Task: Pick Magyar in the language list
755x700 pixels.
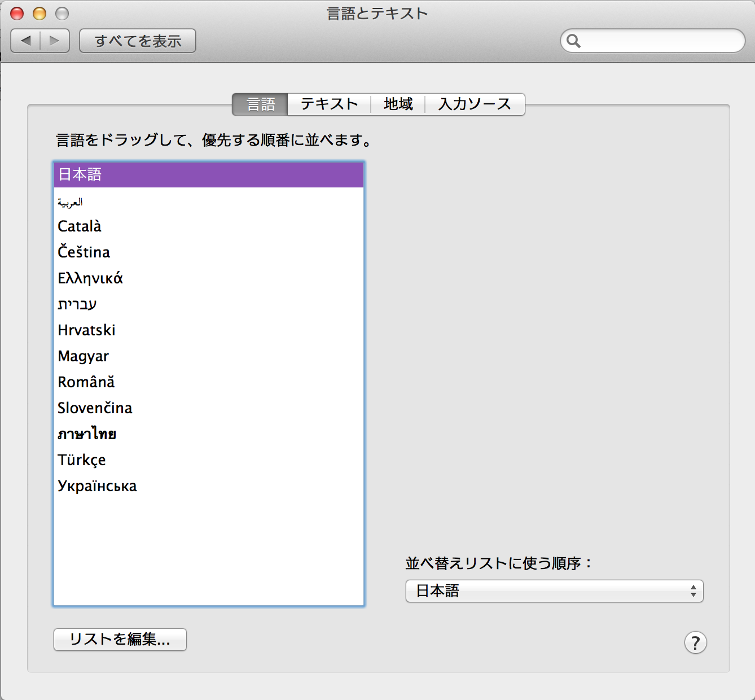Action: (x=84, y=356)
